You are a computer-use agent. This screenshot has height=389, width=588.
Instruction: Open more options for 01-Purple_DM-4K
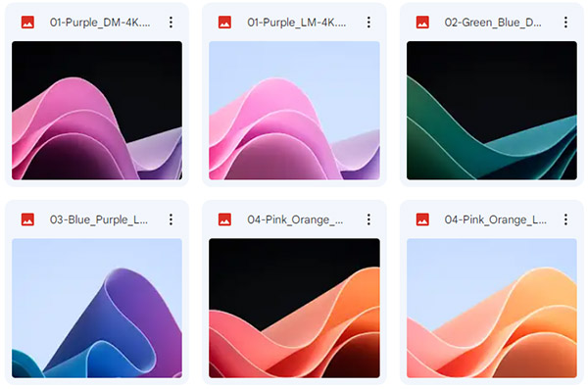pos(171,23)
